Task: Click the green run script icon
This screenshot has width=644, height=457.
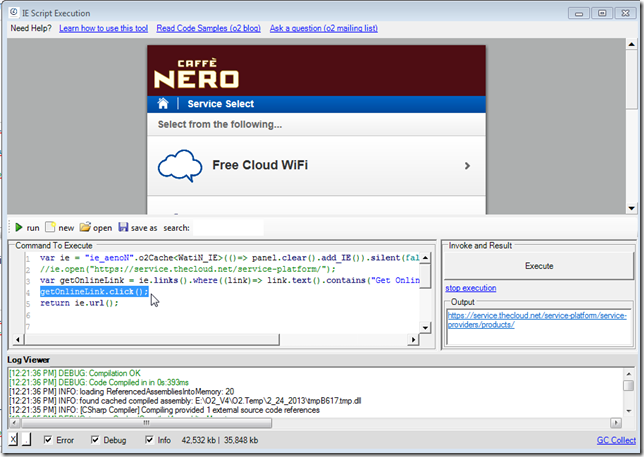Action: point(18,228)
